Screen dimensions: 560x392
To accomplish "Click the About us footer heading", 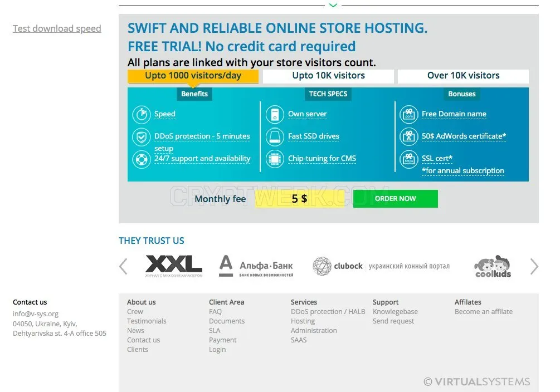I will [x=142, y=302].
